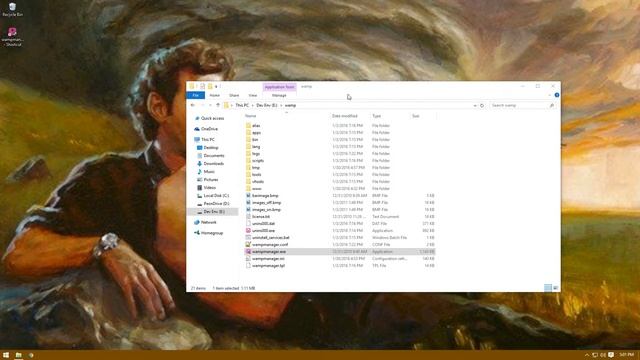Select the apps folder icon
The width and height of the screenshot is (640, 360).
[249, 133]
